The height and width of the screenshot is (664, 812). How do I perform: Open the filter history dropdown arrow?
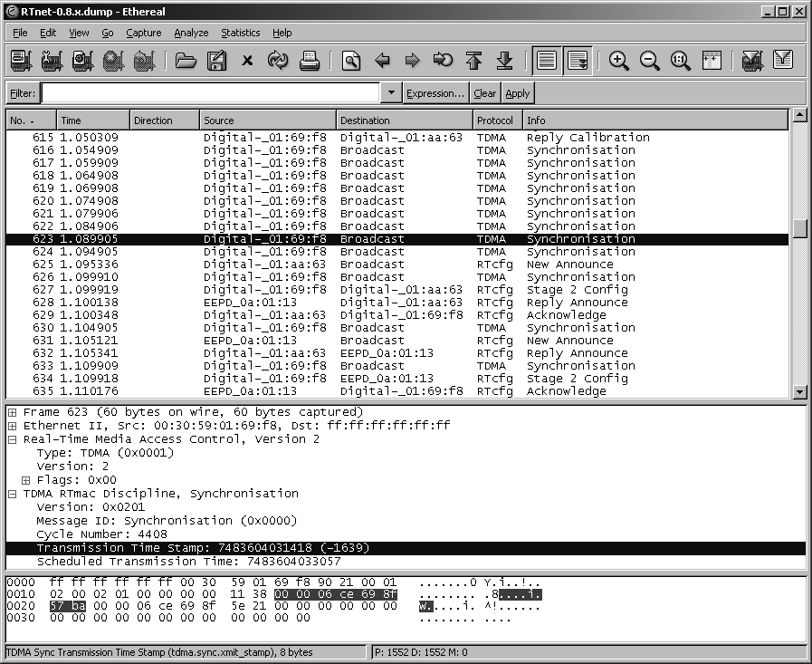pyautogui.click(x=391, y=93)
